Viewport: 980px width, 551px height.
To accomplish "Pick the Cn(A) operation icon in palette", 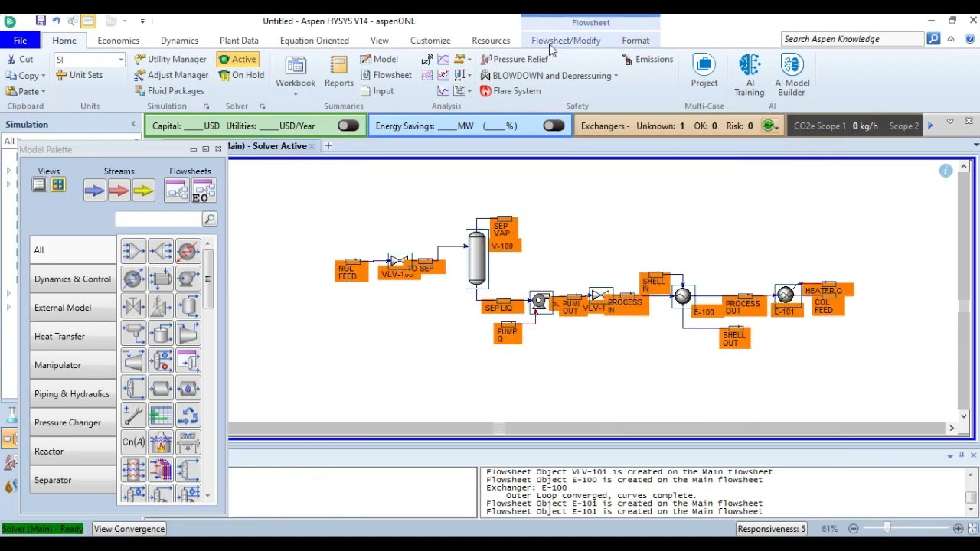I will (133, 442).
